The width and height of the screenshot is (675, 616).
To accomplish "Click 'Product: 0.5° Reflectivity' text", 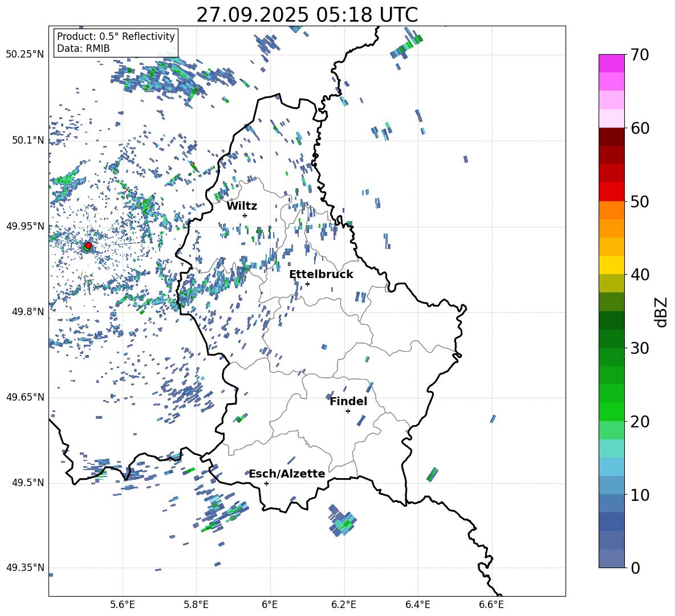I will pyautogui.click(x=116, y=36).
